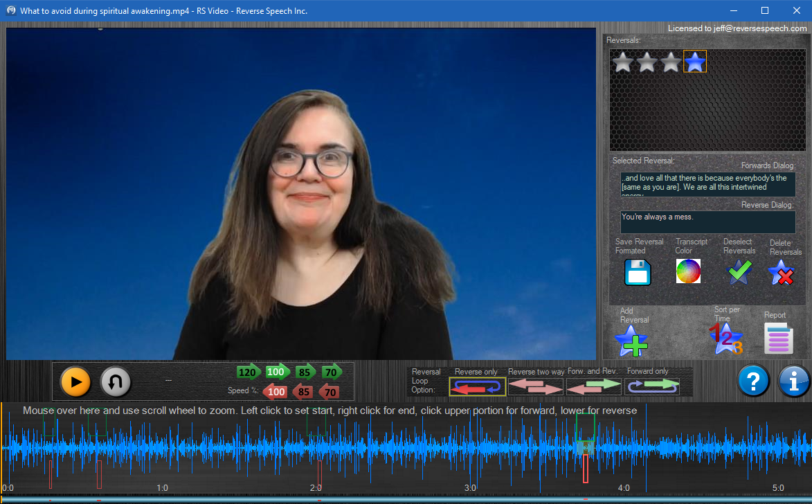
Task: Save reversal formatted with the floppy disk icon
Action: [x=638, y=272]
